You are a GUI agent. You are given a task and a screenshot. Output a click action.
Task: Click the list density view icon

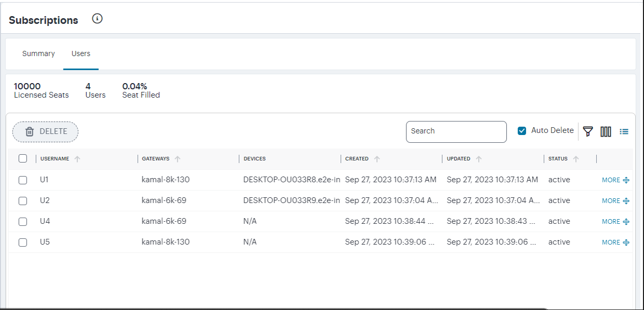click(624, 131)
